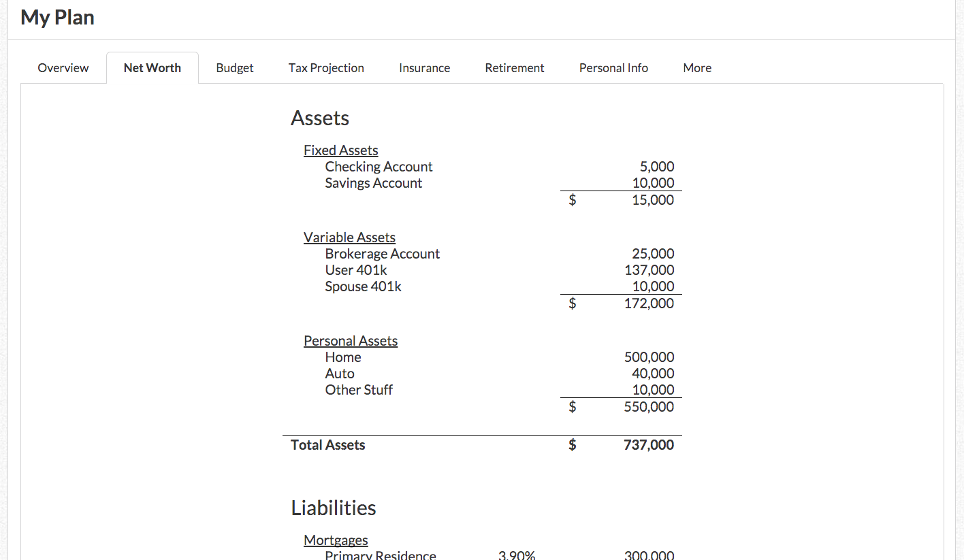
Task: Select the User 401k row label
Action: 356,270
